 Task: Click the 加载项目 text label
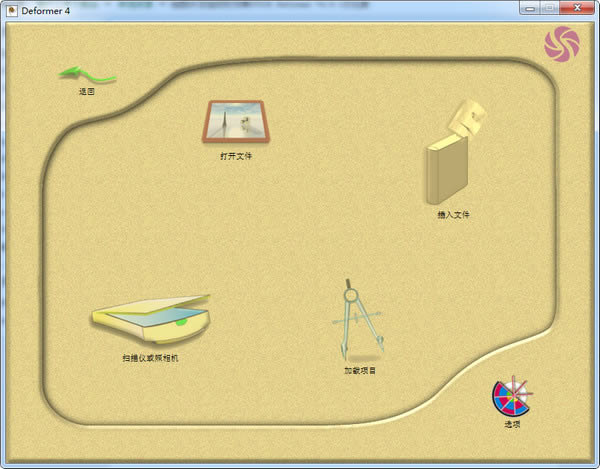pos(359,370)
